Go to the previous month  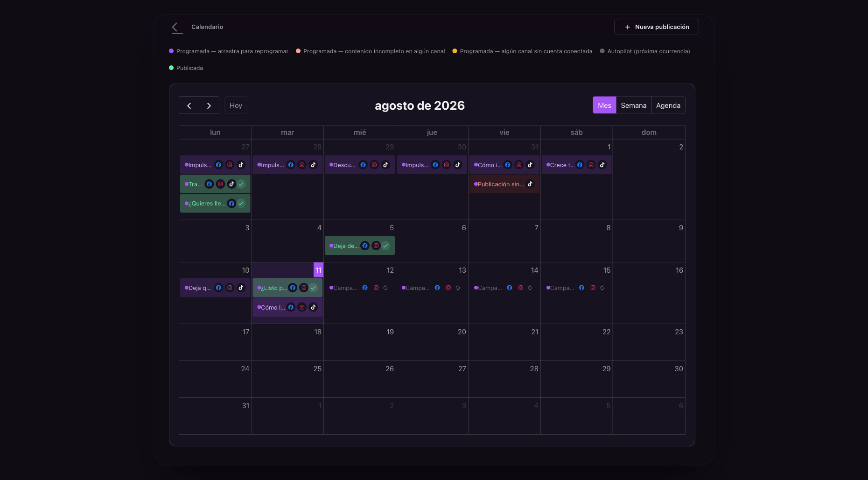(189, 106)
